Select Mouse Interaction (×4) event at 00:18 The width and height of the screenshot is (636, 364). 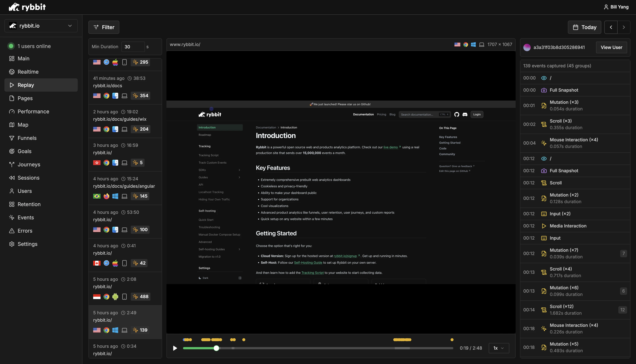point(575,328)
